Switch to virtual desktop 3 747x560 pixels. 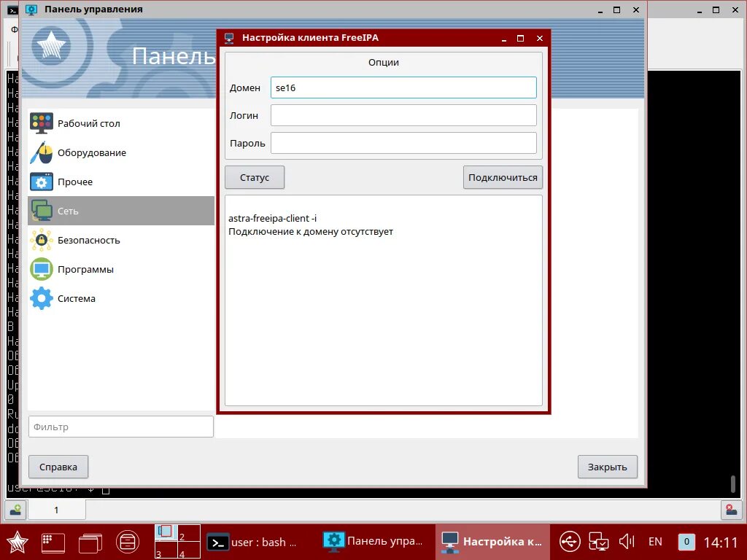point(166,551)
